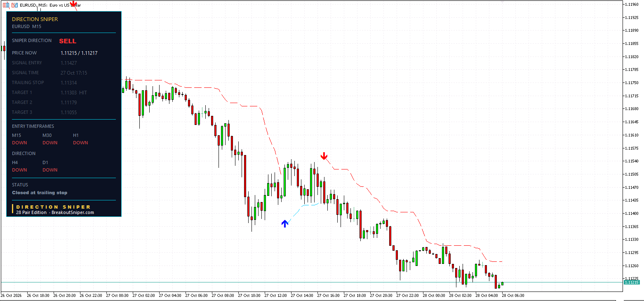
Task: Select the red sell arrow above the 15:00 candles
Action: pyautogui.click(x=324, y=156)
